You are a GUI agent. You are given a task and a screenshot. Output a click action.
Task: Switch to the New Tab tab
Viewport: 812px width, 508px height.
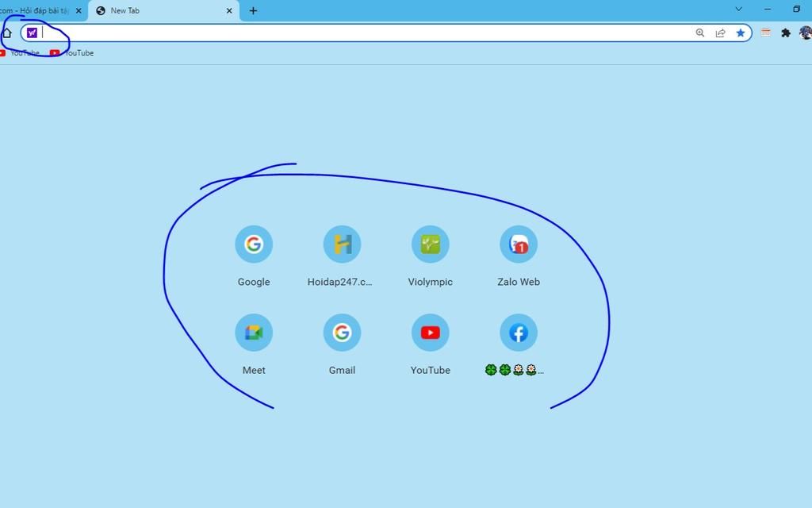163,11
